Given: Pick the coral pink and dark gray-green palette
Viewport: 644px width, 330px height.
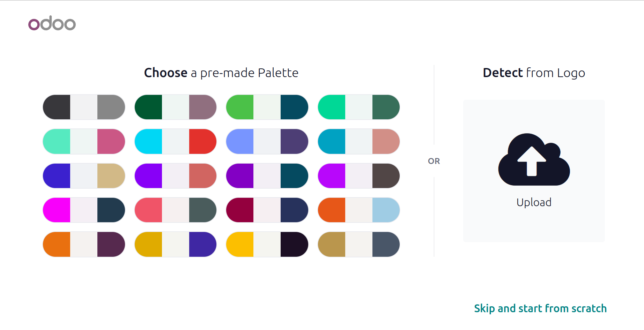Looking at the screenshot, I should (176, 210).
